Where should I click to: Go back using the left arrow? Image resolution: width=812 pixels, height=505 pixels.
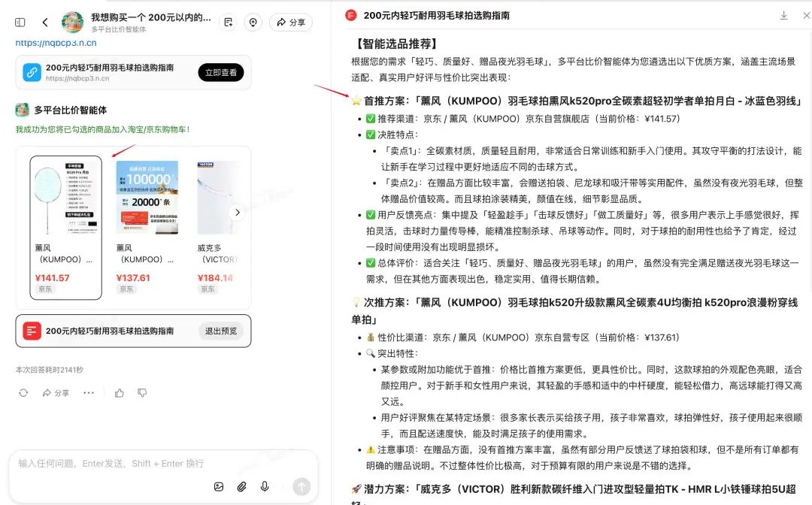click(45, 23)
